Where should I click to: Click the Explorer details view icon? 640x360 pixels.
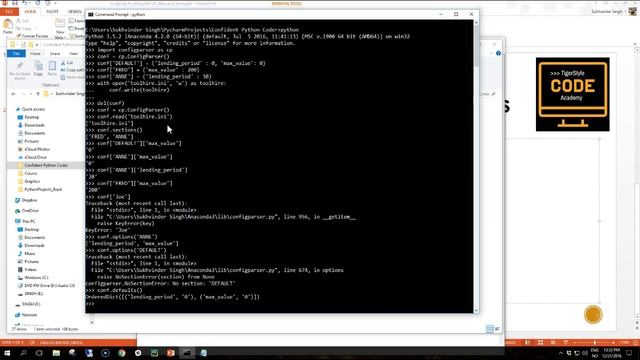tap(490, 329)
